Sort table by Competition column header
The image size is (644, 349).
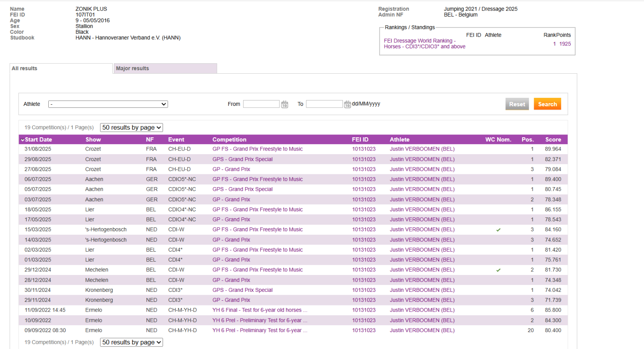click(229, 140)
